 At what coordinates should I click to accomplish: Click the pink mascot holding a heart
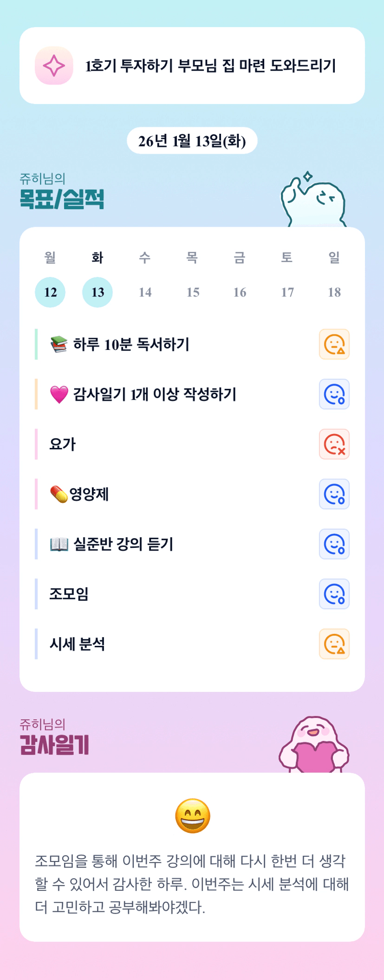pos(314,745)
